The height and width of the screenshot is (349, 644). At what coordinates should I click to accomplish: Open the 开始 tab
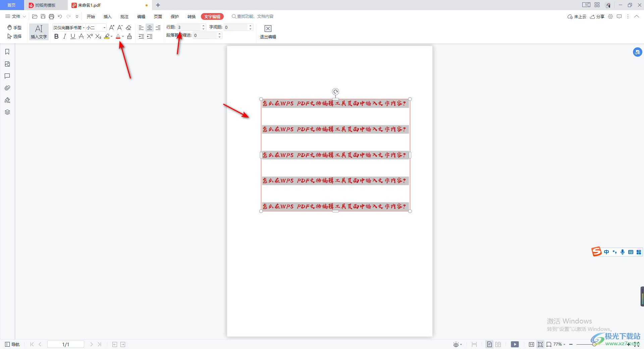(x=91, y=16)
